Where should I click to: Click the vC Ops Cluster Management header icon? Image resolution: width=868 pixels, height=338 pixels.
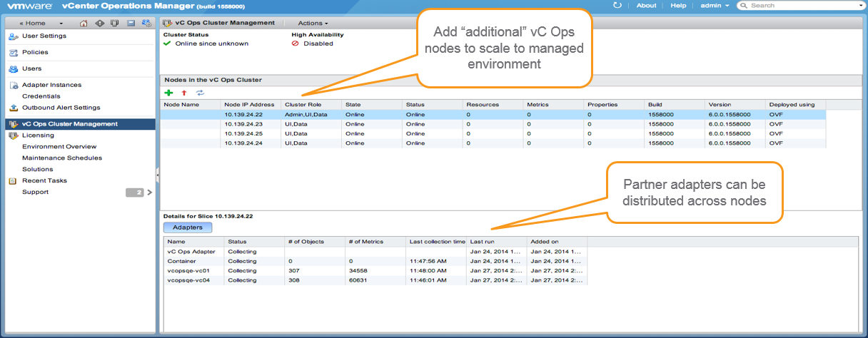click(167, 23)
